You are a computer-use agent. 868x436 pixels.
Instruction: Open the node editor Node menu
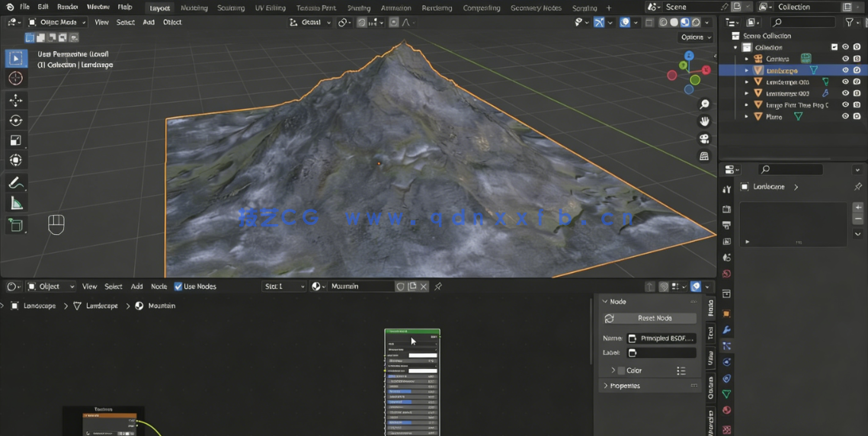(x=159, y=287)
